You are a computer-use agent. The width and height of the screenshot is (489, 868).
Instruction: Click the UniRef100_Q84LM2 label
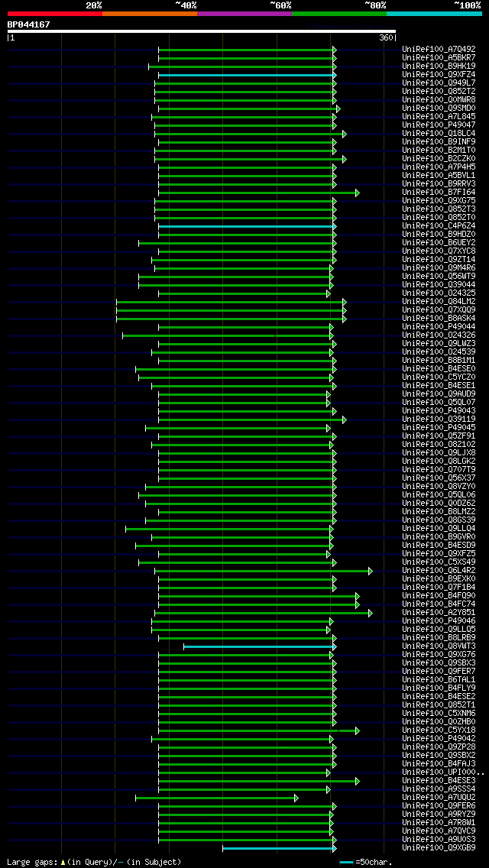tap(439, 302)
